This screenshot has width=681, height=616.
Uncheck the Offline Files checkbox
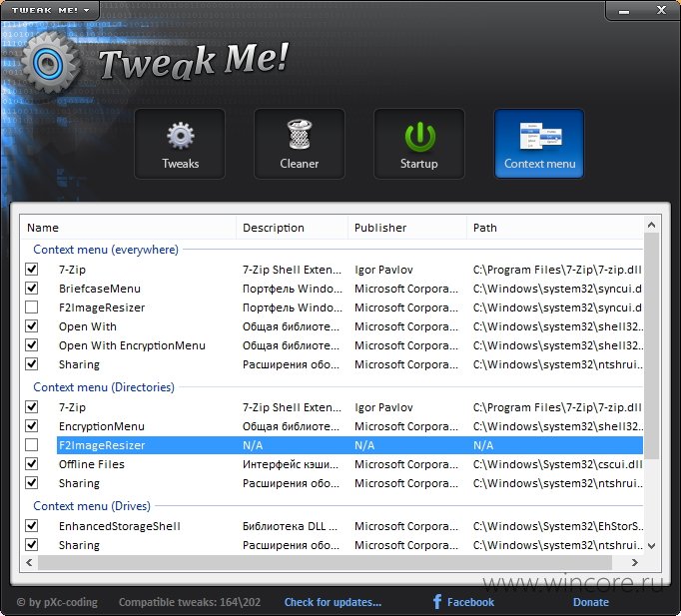(32, 464)
